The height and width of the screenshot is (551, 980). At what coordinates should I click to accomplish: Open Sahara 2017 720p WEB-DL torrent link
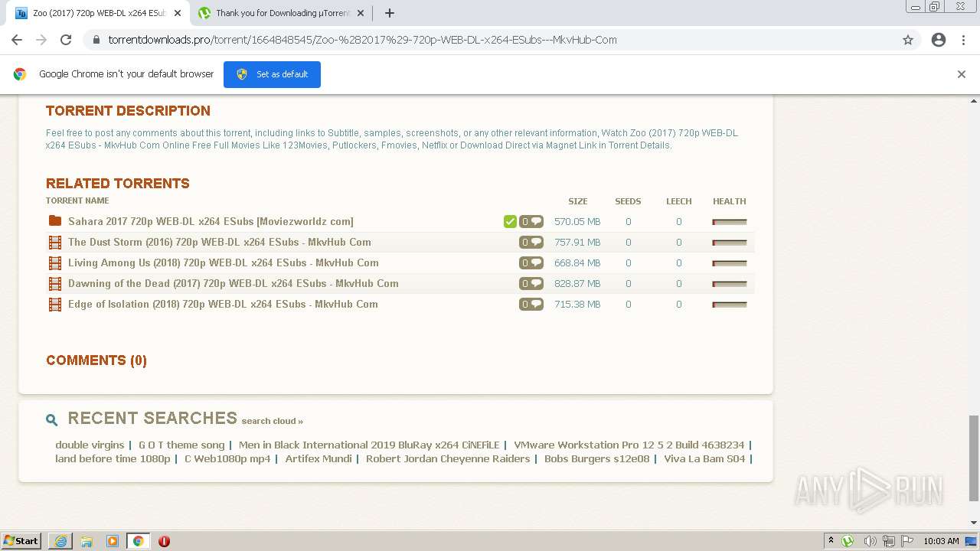coord(211,221)
